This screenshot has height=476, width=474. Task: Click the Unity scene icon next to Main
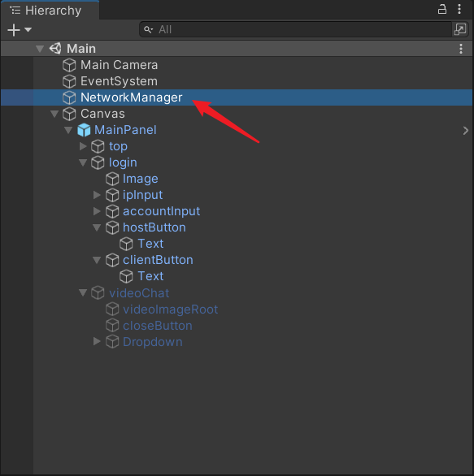[55, 49]
